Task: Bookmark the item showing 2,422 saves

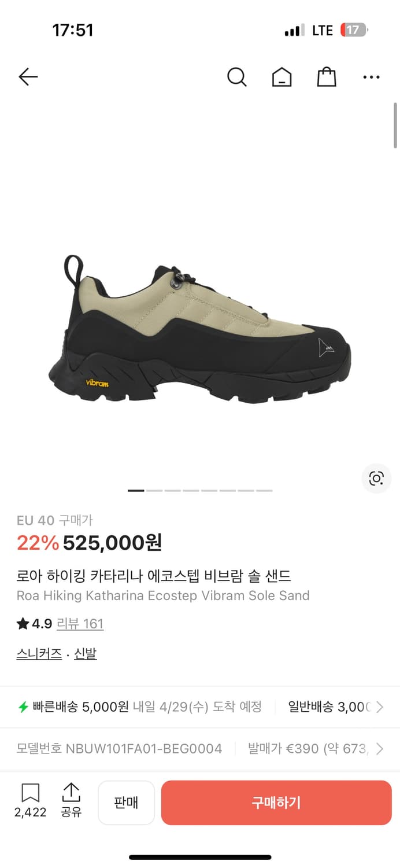Action: (x=30, y=800)
